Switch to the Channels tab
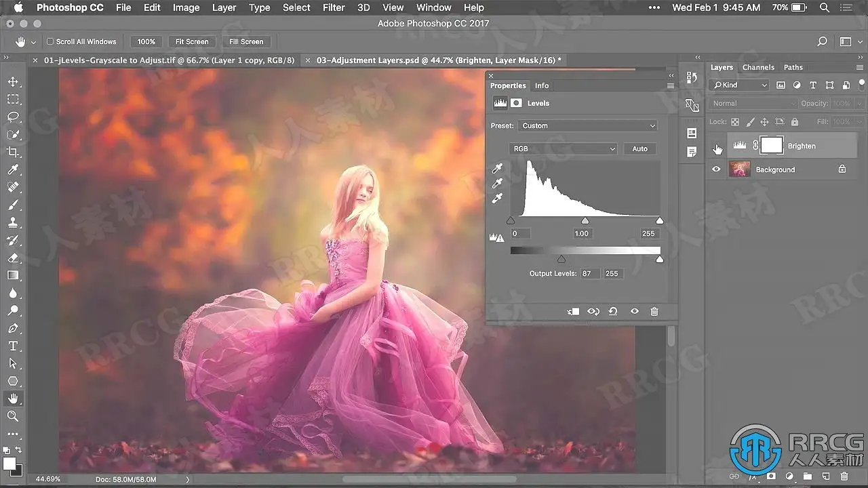 (x=758, y=68)
